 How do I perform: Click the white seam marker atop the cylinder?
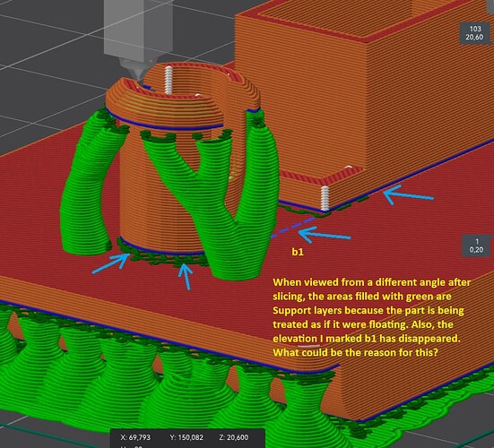(x=169, y=80)
